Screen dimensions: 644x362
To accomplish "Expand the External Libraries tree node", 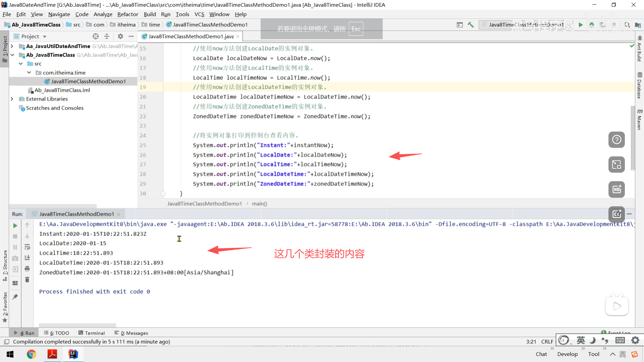I will [x=12, y=99].
